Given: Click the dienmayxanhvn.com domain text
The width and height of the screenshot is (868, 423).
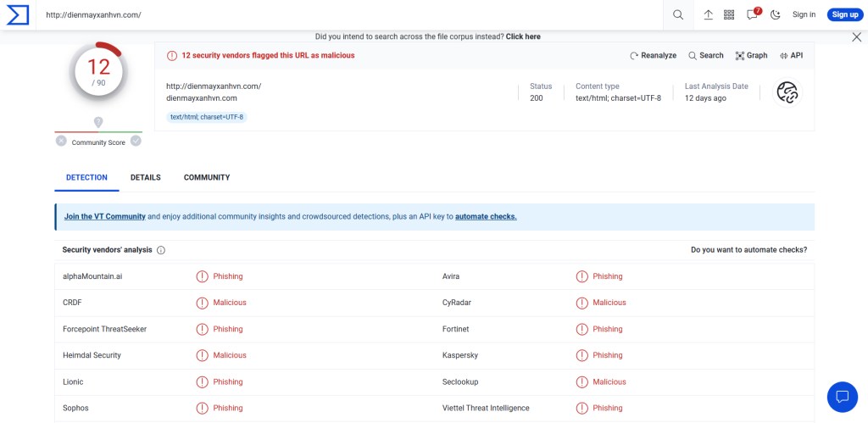Looking at the screenshot, I should [202, 98].
